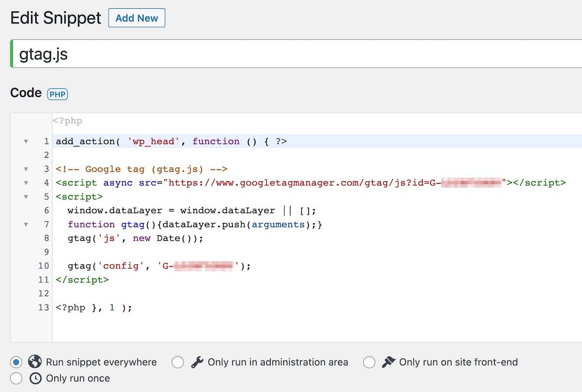582x392 pixels.
Task: Collapse the Google tag comment fold on line 3
Action: point(26,169)
